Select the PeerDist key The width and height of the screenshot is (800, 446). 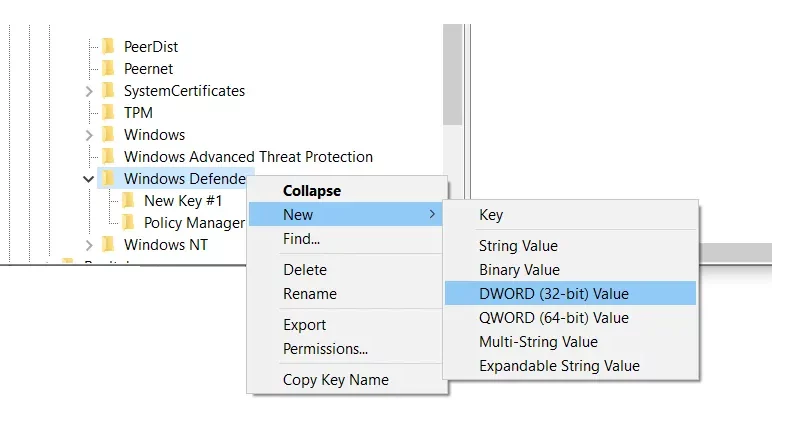coord(151,47)
